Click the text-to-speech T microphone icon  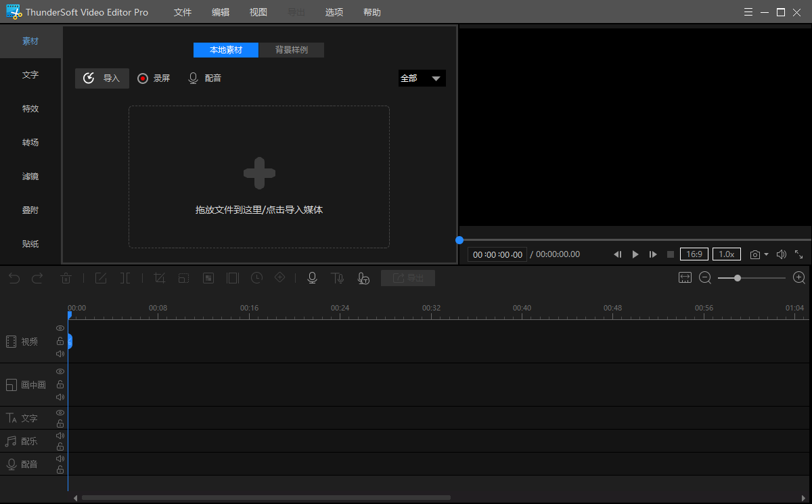[x=337, y=278]
